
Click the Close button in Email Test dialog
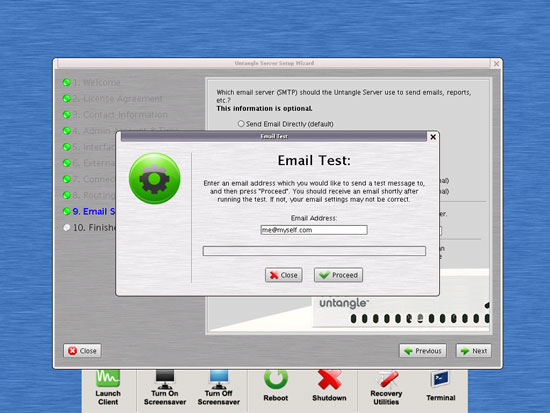(284, 275)
